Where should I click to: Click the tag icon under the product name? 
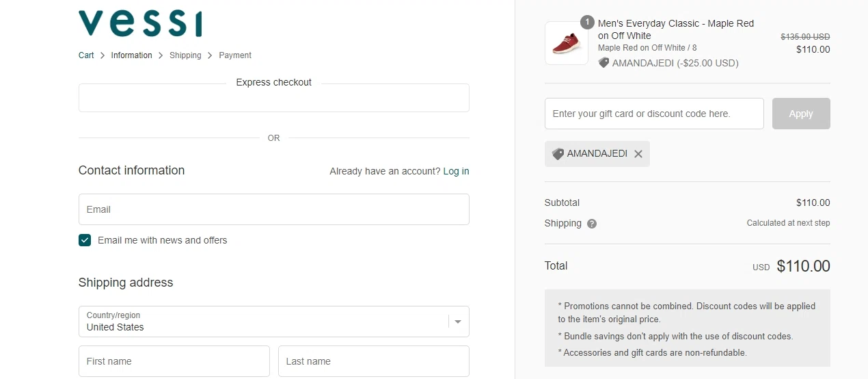pyautogui.click(x=603, y=63)
